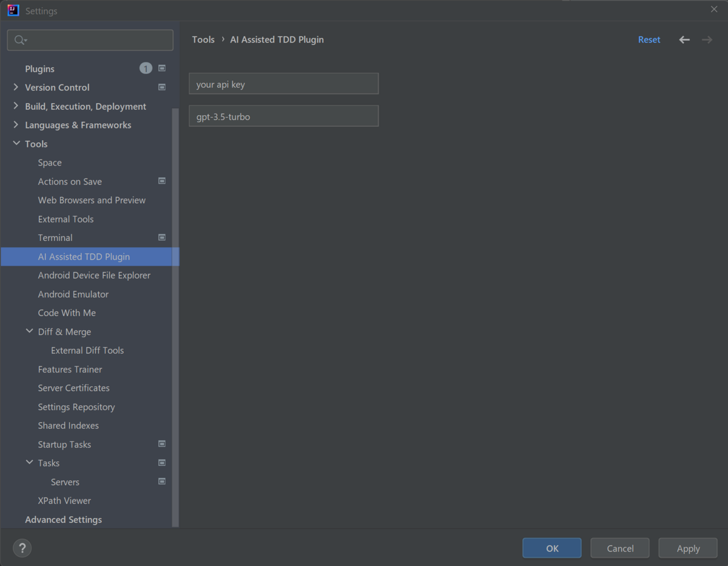Open Server Certificates settings
728x566 pixels.
pyautogui.click(x=73, y=388)
